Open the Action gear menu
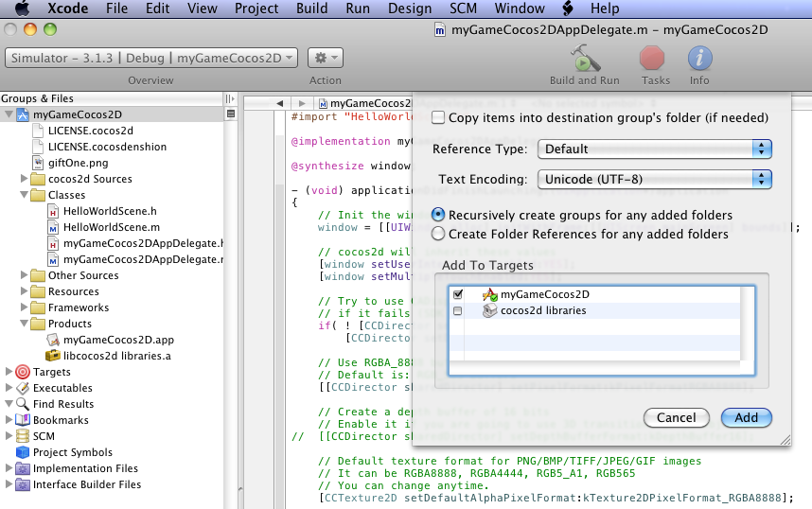812x509 pixels. (326, 58)
